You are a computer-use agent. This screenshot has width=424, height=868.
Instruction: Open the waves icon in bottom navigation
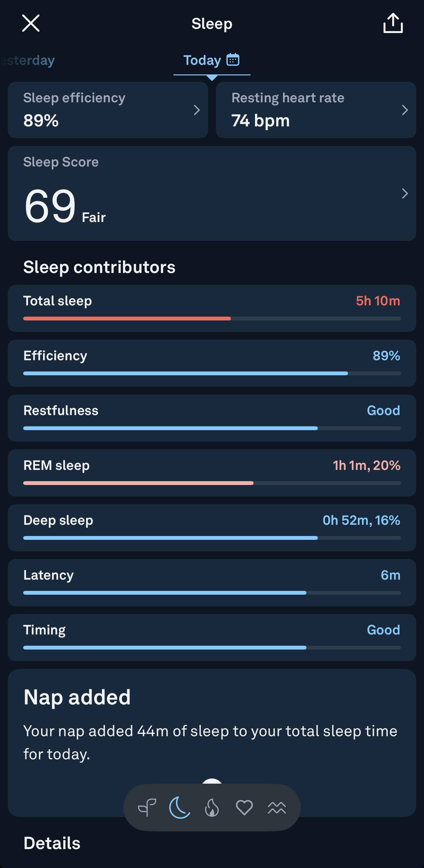pyautogui.click(x=277, y=807)
